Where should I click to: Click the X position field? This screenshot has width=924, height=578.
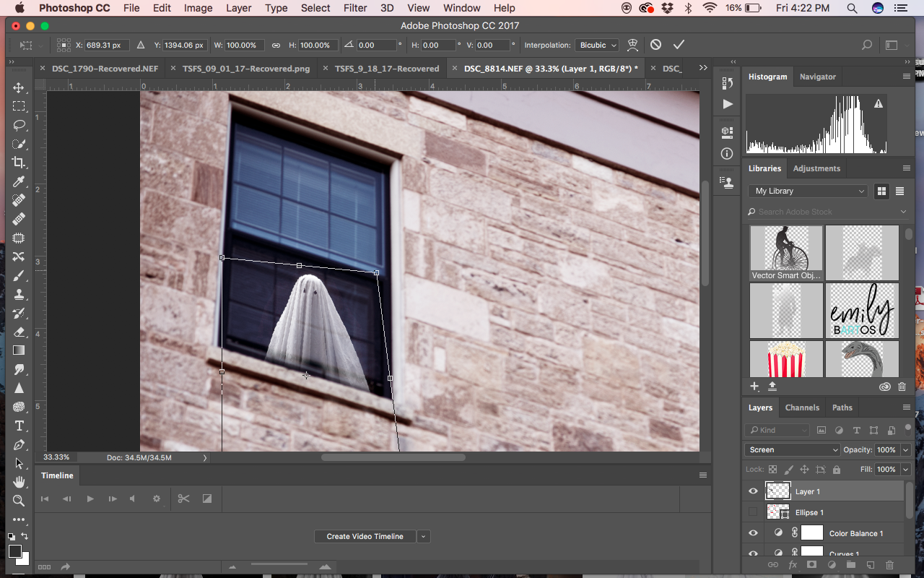(x=107, y=45)
